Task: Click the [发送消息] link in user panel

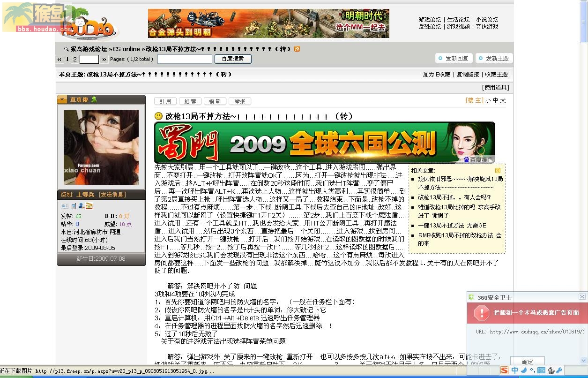Action: [112, 195]
